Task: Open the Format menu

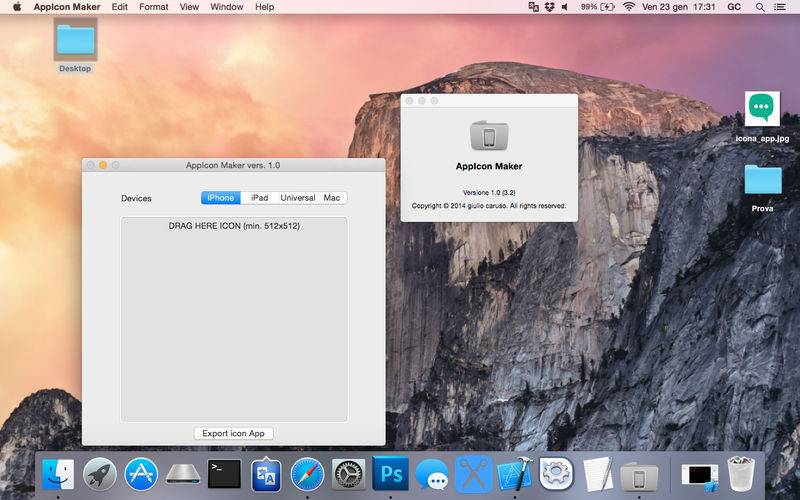Action: point(154,7)
